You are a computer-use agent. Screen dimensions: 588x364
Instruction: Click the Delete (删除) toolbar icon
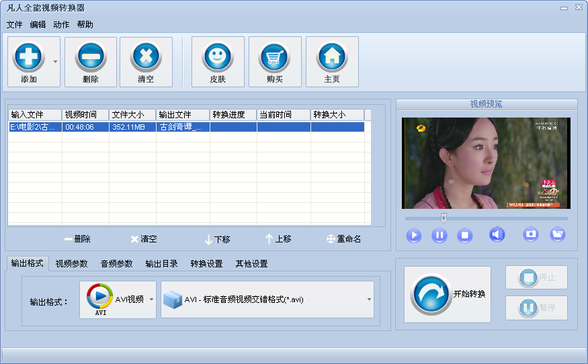(x=90, y=56)
